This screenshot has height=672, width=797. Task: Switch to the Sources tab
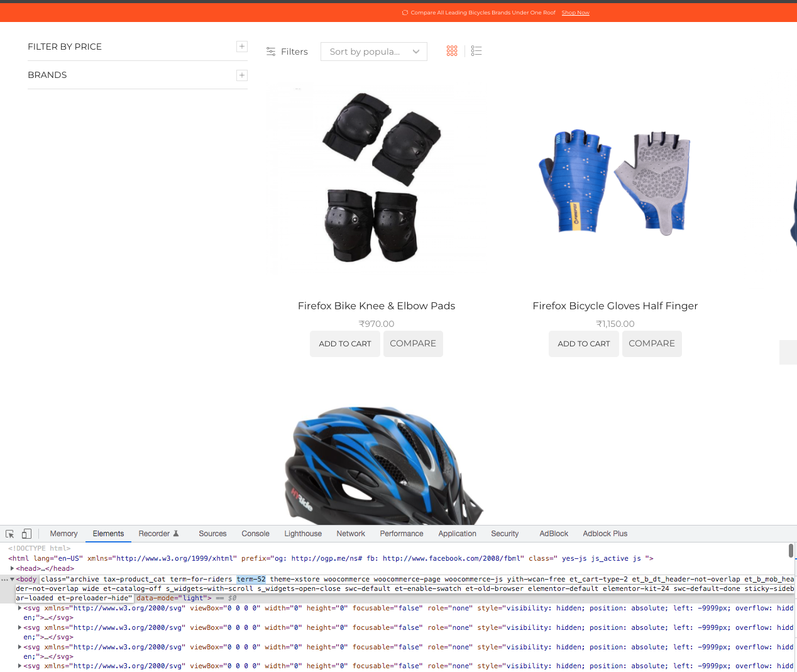click(x=212, y=534)
